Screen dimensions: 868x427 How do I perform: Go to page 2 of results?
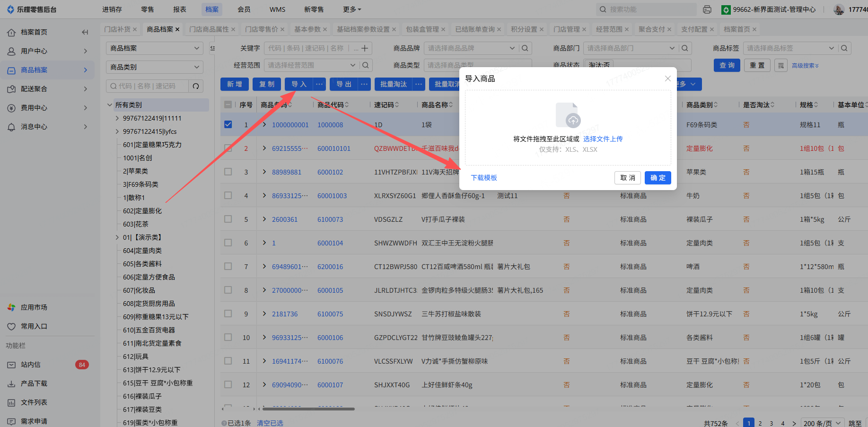point(760,423)
